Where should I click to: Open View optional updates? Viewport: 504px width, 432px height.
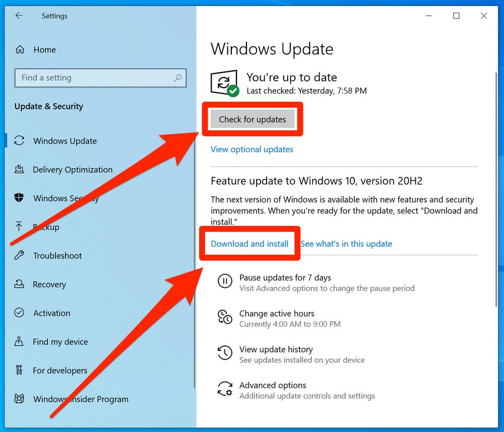pos(252,149)
